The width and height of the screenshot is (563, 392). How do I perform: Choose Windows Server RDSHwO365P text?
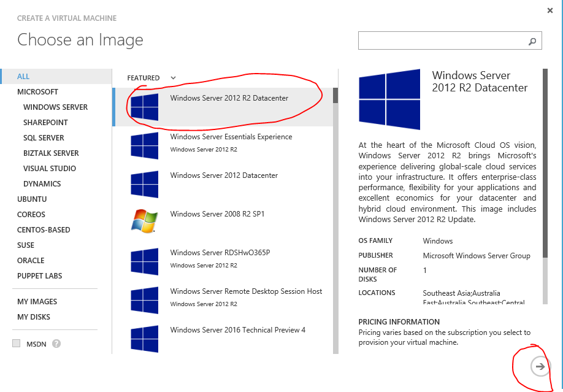(x=220, y=253)
